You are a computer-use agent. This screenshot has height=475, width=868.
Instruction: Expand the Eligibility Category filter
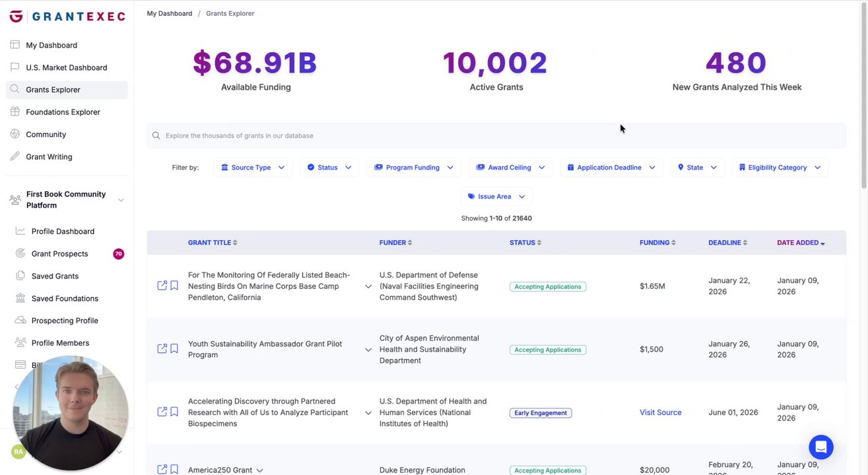click(x=780, y=168)
